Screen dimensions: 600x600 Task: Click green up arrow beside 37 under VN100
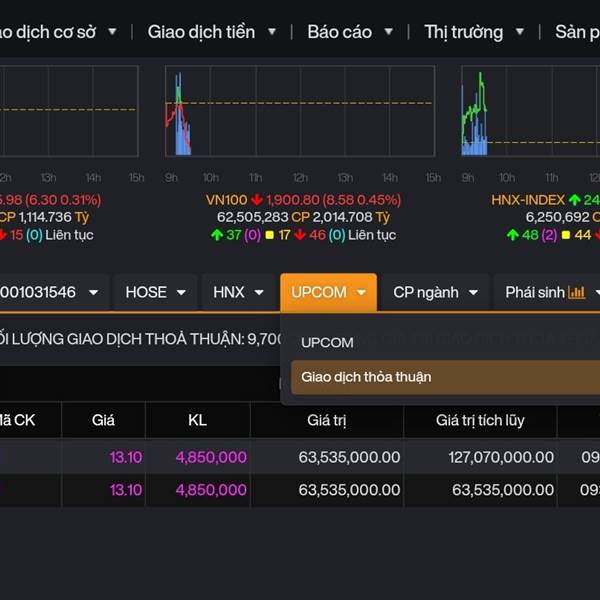point(217,235)
